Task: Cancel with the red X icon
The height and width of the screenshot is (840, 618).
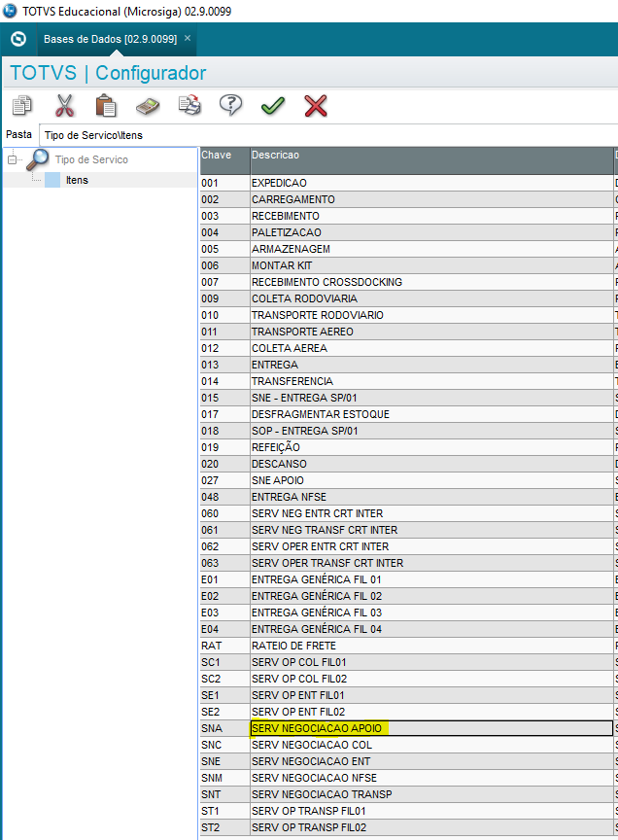Action: coord(316,106)
